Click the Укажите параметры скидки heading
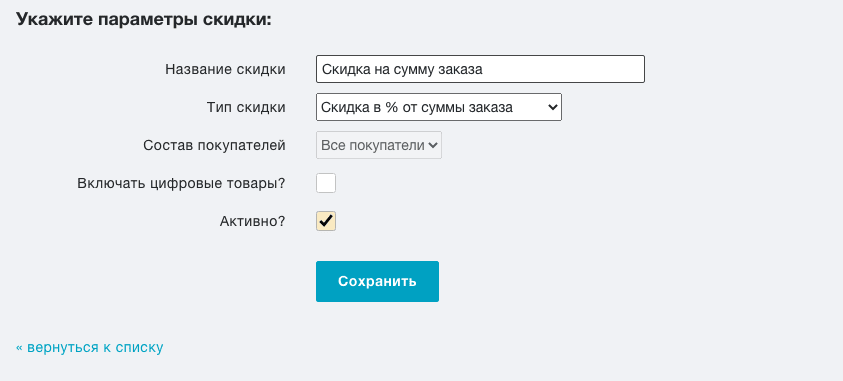Viewport: 843px width, 381px height. [144, 19]
